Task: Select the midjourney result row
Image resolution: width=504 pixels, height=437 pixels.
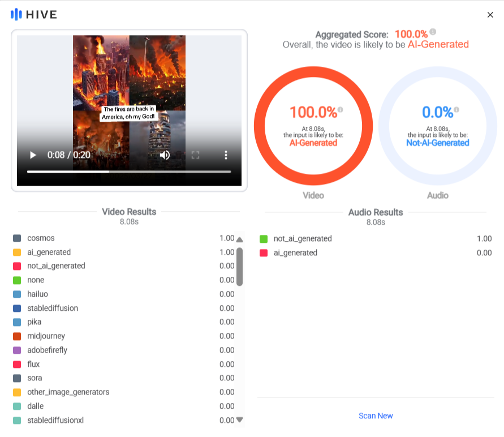Action: coord(124,336)
